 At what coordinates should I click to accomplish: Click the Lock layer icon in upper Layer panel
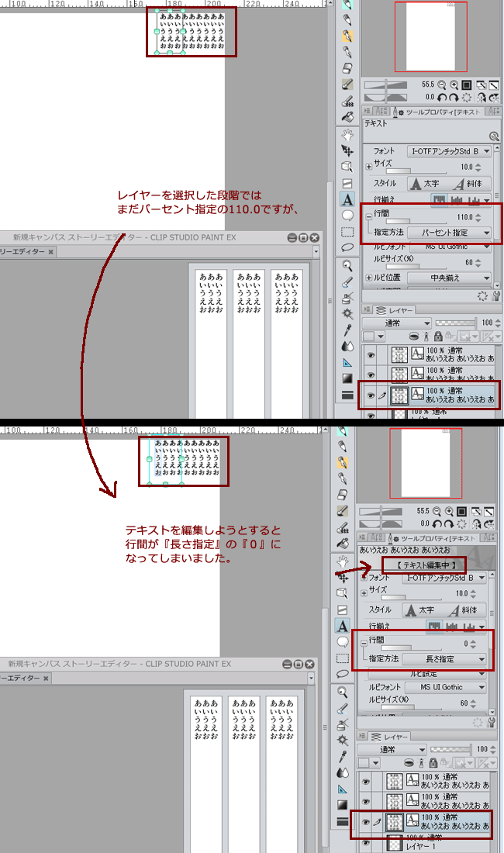point(438,337)
